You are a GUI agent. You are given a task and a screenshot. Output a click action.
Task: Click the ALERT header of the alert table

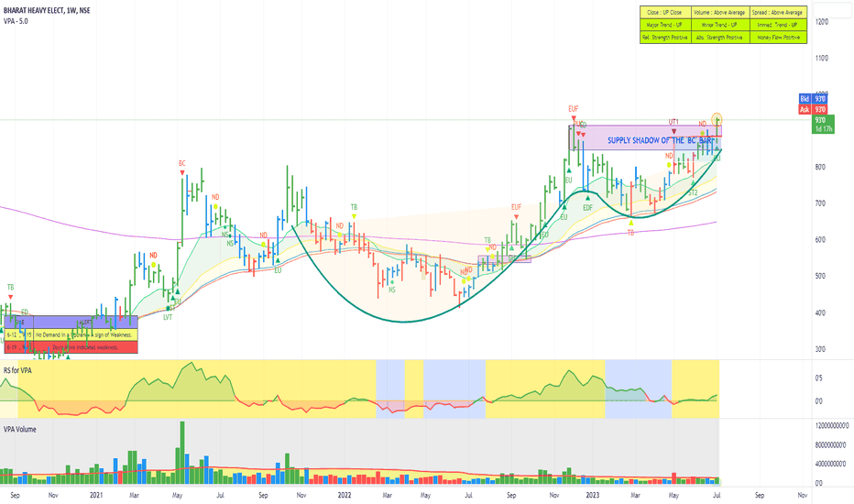tap(85, 322)
